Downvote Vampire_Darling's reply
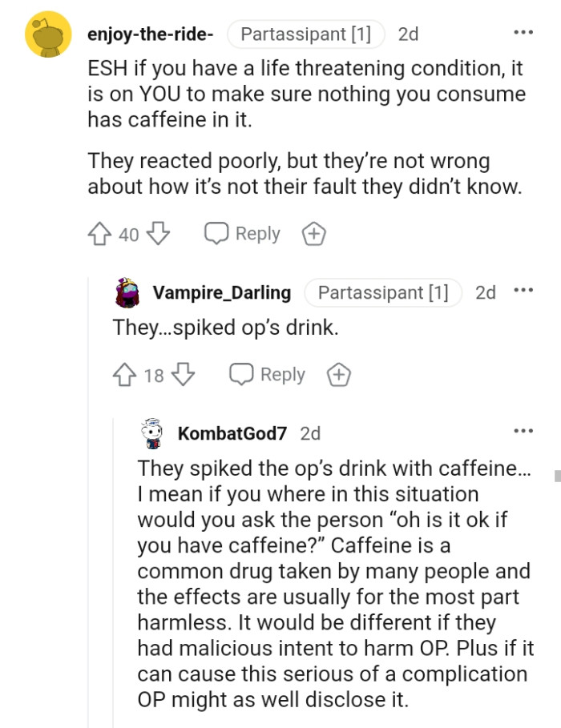 [182, 374]
